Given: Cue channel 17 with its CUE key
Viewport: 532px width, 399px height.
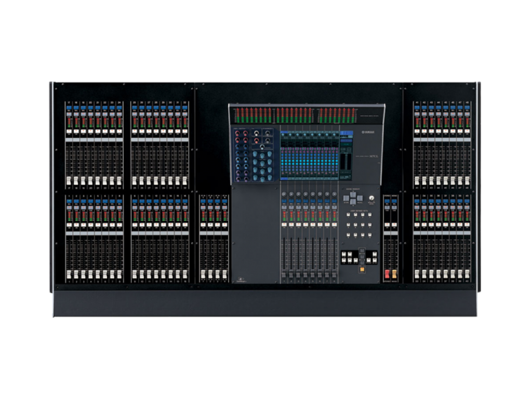Looking at the screenshot, I should tap(69, 114).
